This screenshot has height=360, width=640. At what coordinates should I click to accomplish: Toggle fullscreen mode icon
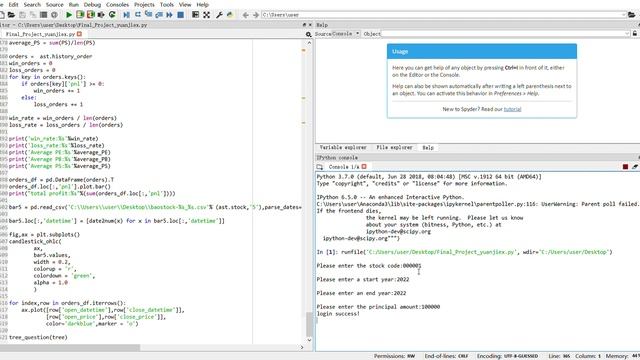pos(207,15)
